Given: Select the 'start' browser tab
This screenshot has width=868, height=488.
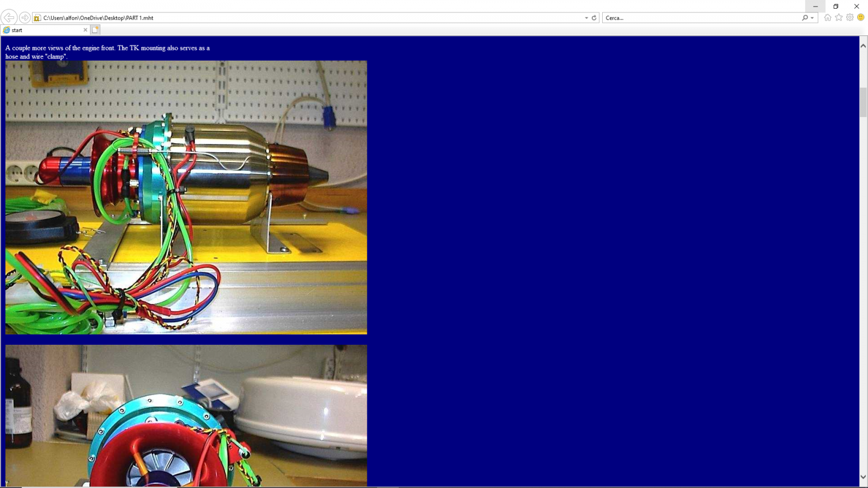Looking at the screenshot, I should tap(45, 30).
